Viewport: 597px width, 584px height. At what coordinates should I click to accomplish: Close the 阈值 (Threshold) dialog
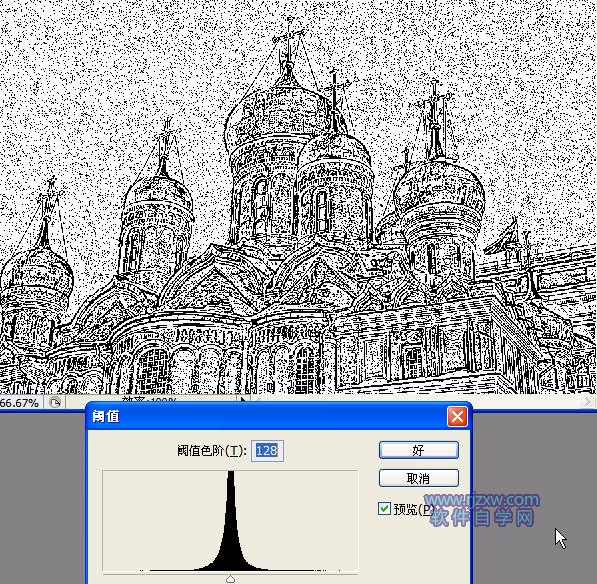(x=457, y=416)
